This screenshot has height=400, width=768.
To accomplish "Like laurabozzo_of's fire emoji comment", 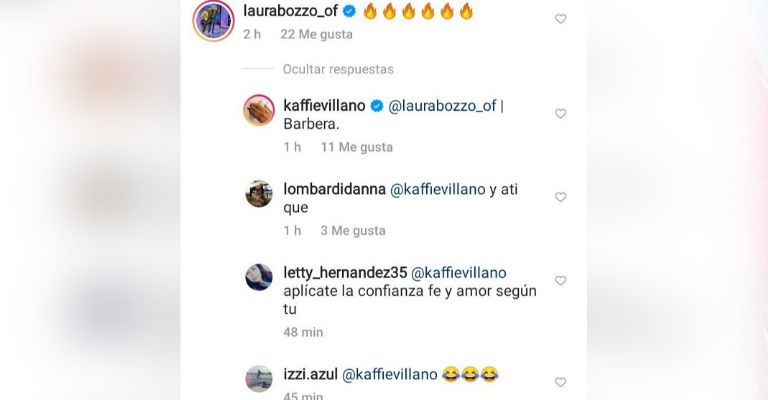I will tap(560, 19).
